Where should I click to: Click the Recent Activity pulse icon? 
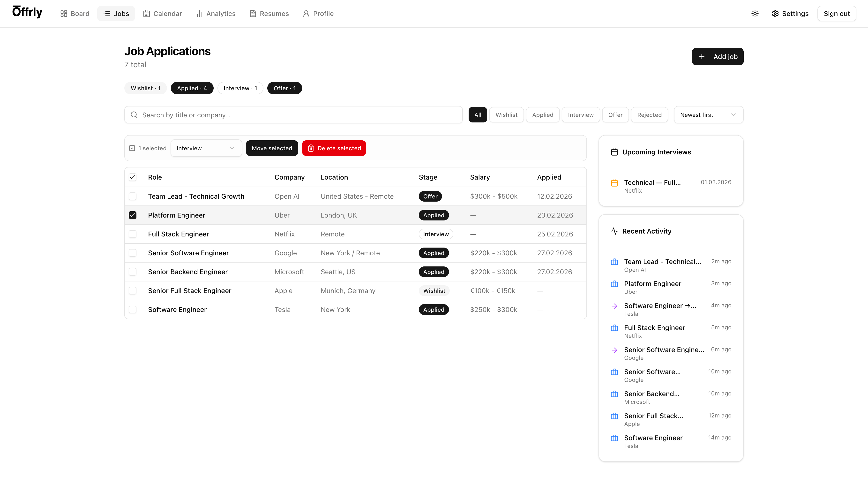614,231
